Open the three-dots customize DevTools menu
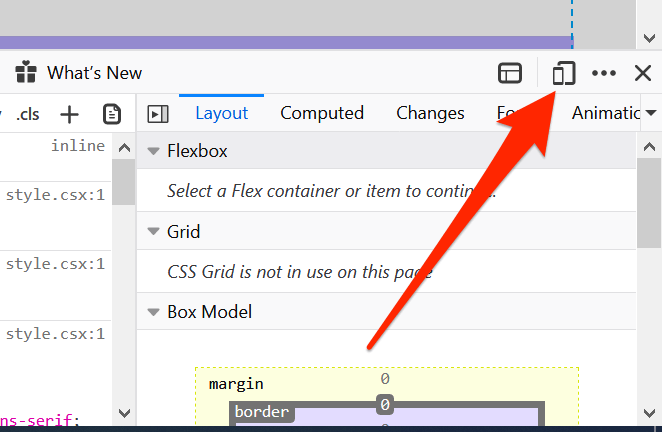This screenshot has width=662, height=432. click(604, 73)
